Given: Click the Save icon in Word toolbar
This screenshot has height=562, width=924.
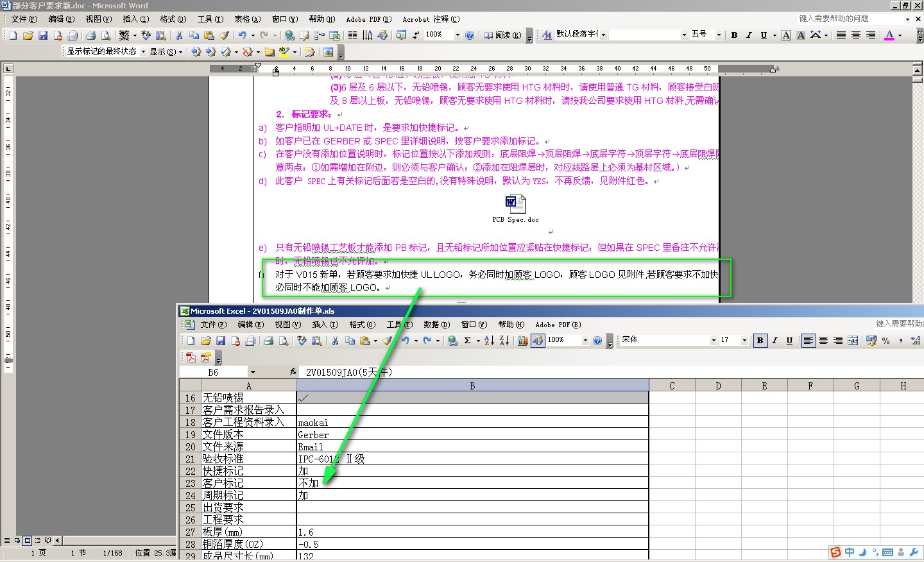Looking at the screenshot, I should (43, 35).
